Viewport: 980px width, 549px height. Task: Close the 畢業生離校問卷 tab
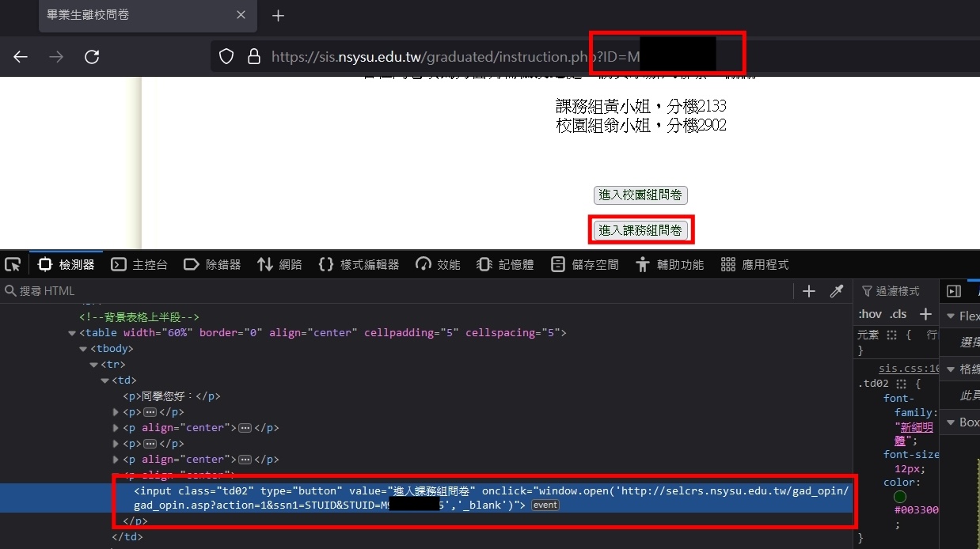click(x=241, y=15)
